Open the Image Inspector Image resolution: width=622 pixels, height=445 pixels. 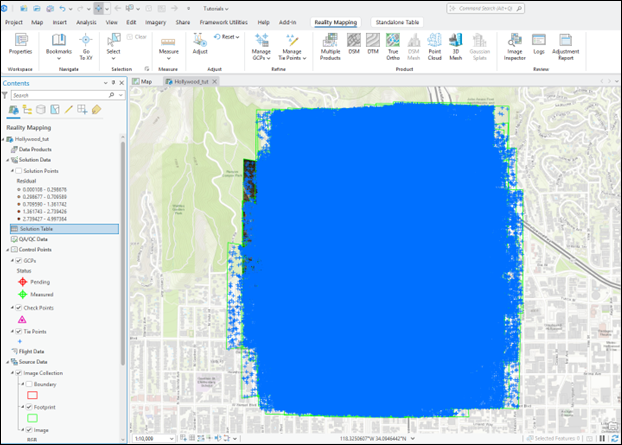coord(514,47)
